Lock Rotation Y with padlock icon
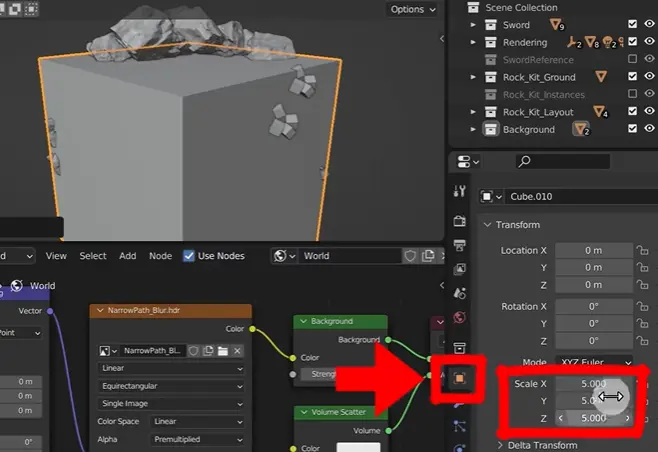 (642, 324)
